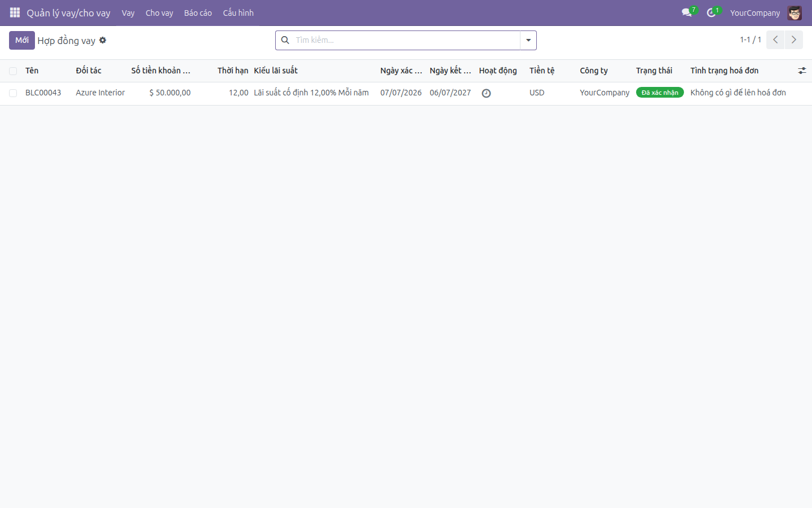Click the 12,00 term cell

pyautogui.click(x=239, y=93)
